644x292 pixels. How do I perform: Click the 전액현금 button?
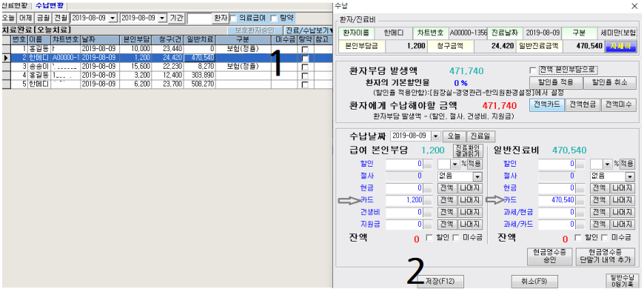[583, 104]
